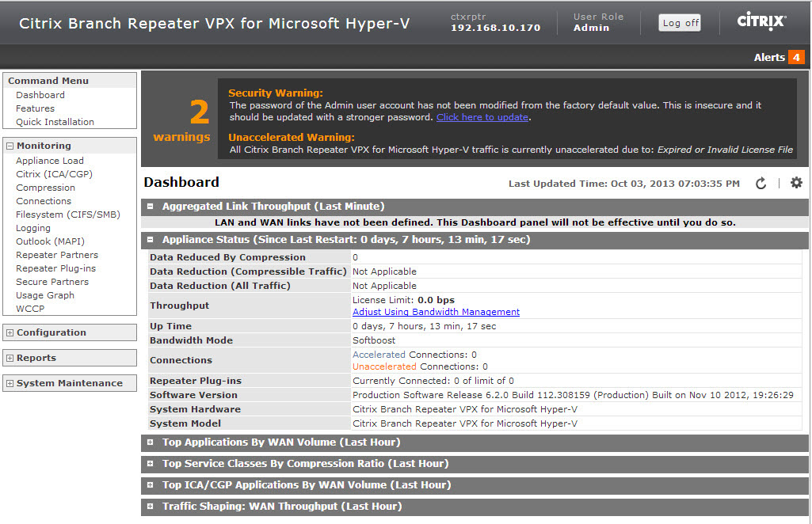The height and width of the screenshot is (524, 812).
Task: Click the Accelerated Connections text
Action: [x=414, y=355]
